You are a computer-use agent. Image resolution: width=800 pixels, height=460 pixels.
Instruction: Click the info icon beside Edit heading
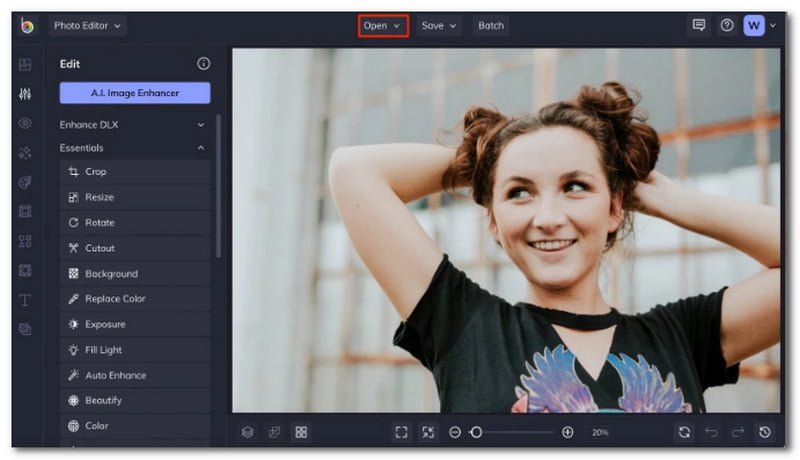[x=204, y=63]
